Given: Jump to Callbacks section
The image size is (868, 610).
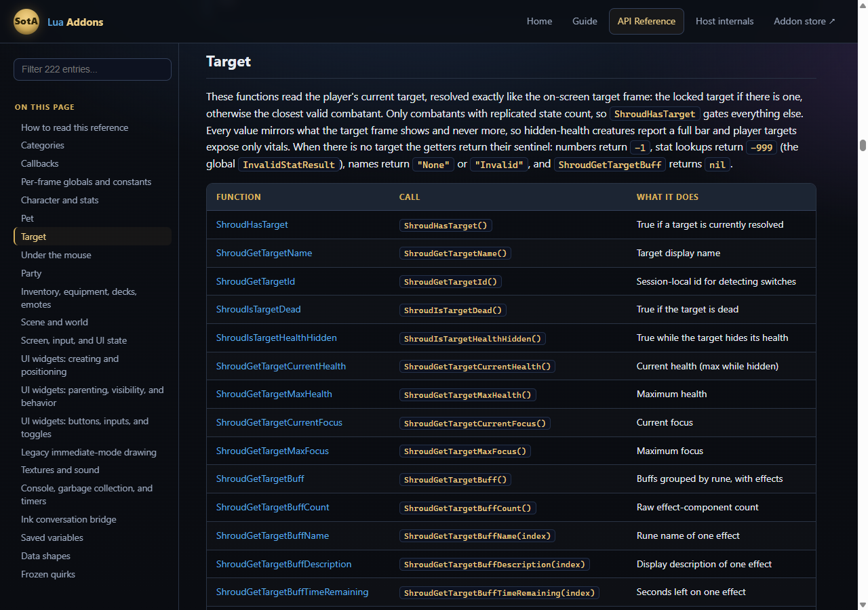Looking at the screenshot, I should 40,163.
